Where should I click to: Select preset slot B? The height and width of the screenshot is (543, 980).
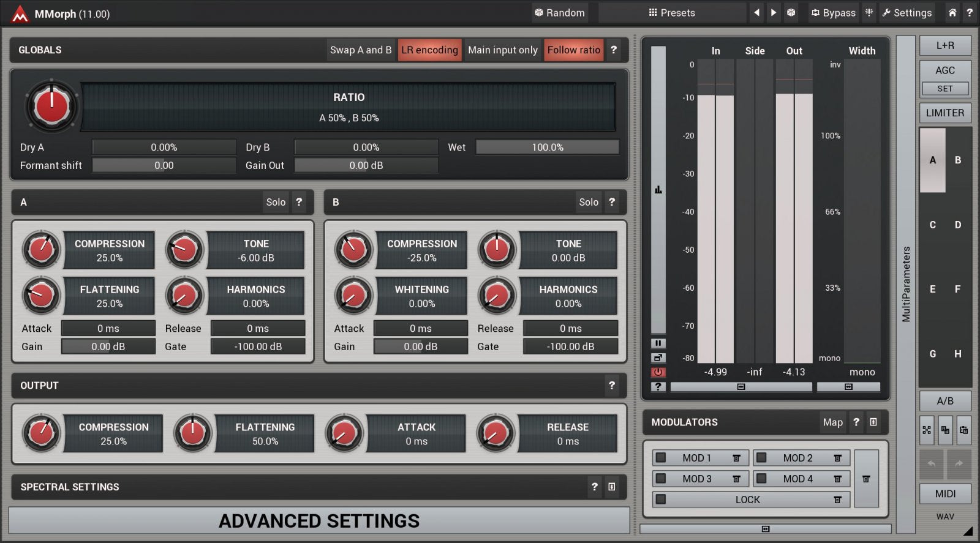point(958,160)
